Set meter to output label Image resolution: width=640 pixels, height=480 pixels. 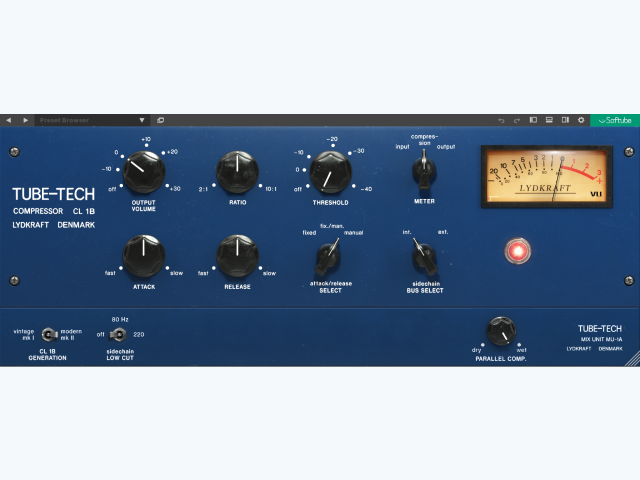446,147
